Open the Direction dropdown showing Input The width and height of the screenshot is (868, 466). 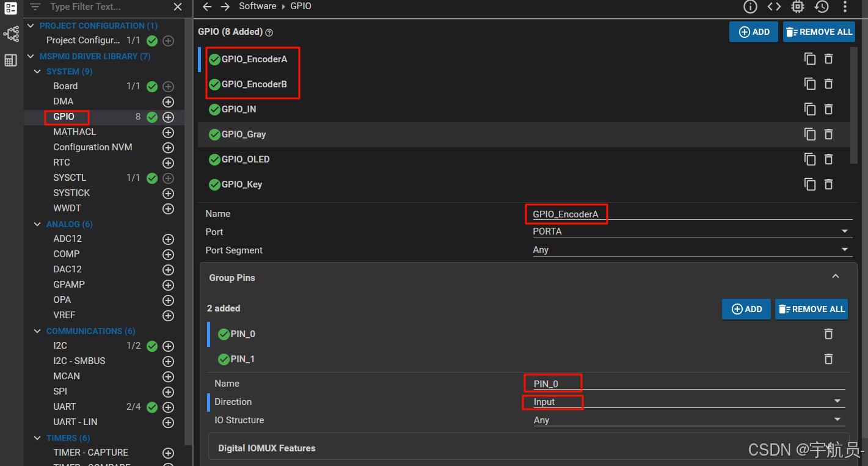688,402
